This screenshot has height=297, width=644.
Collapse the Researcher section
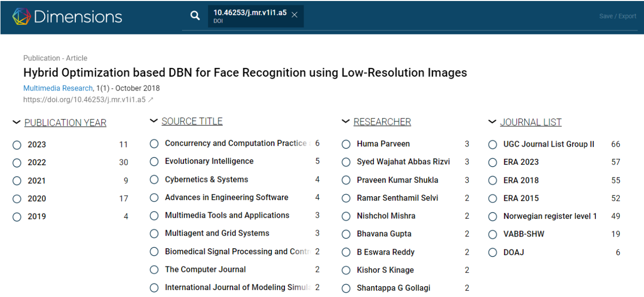[x=346, y=121]
